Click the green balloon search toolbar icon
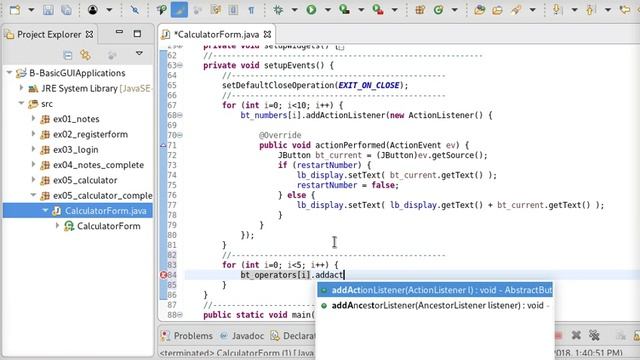Image resolution: width=640 pixels, height=360 pixels. (x=162, y=10)
